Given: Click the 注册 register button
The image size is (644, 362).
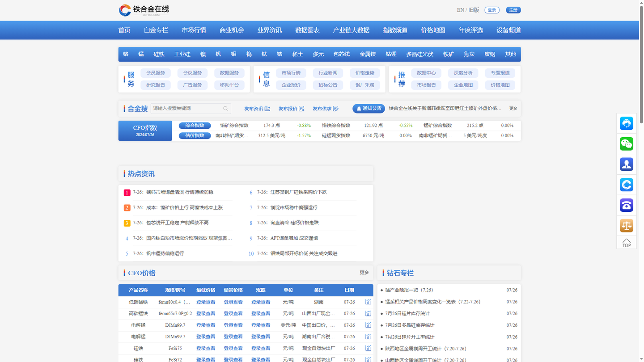Looking at the screenshot, I should (x=513, y=10).
